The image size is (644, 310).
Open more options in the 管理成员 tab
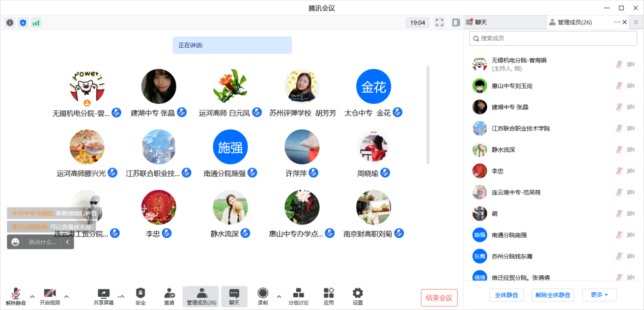pyautogui.click(x=617, y=22)
